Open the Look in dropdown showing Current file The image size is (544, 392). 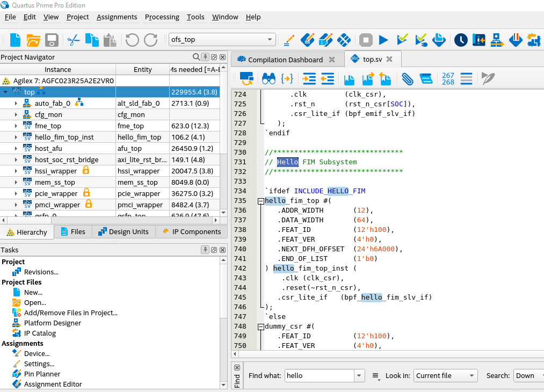coord(446,376)
